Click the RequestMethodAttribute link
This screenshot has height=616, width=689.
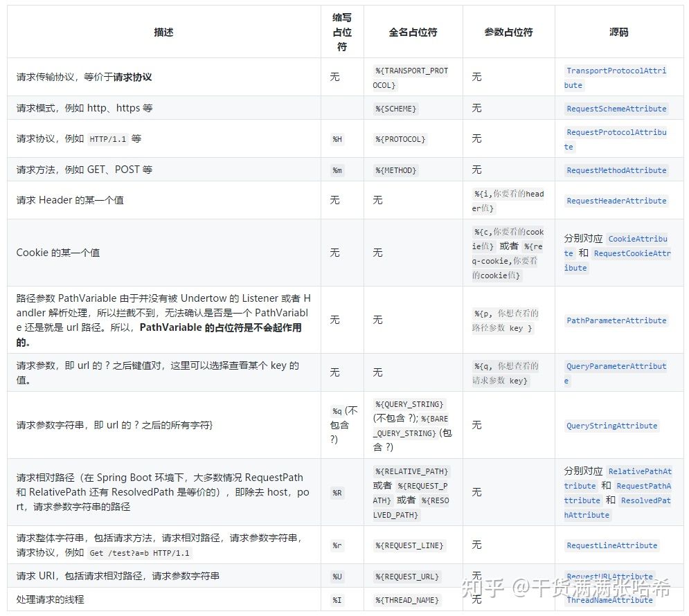coord(616,170)
